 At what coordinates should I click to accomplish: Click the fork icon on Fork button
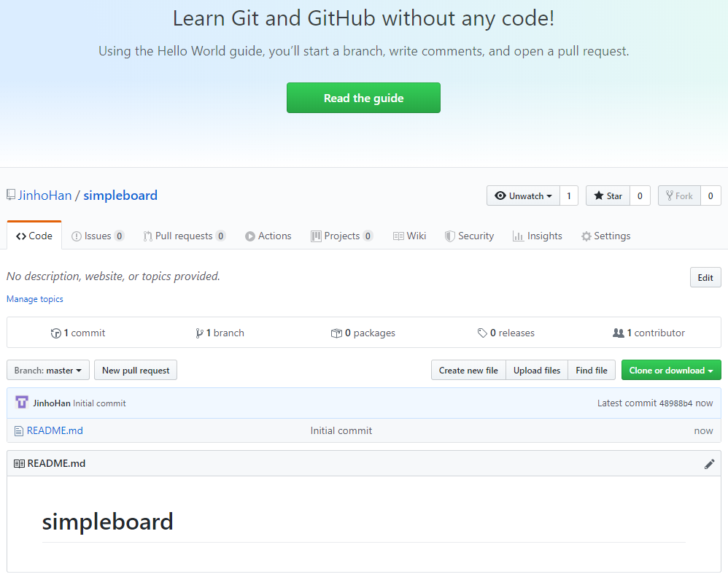(669, 195)
